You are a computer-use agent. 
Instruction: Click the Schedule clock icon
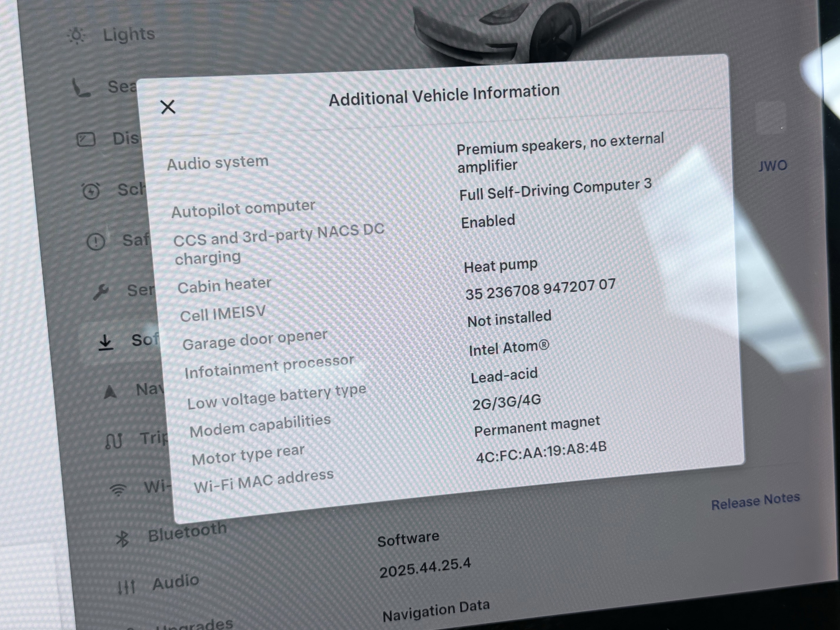click(91, 191)
